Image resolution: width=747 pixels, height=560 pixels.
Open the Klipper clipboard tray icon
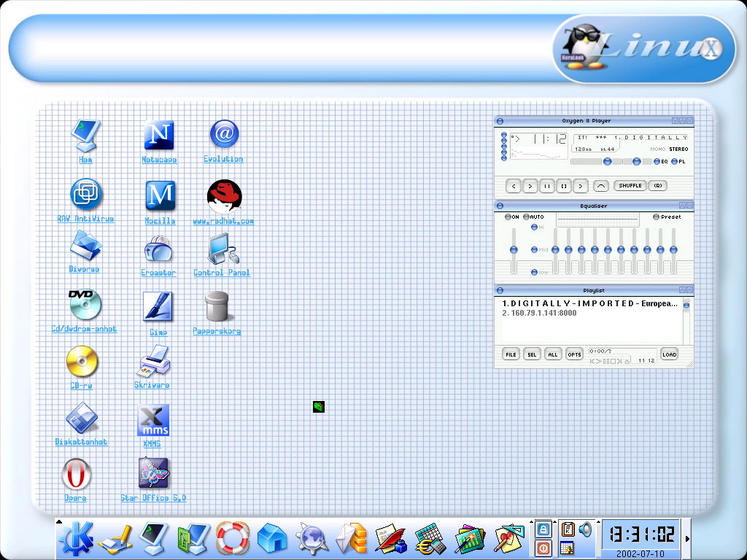point(568,529)
